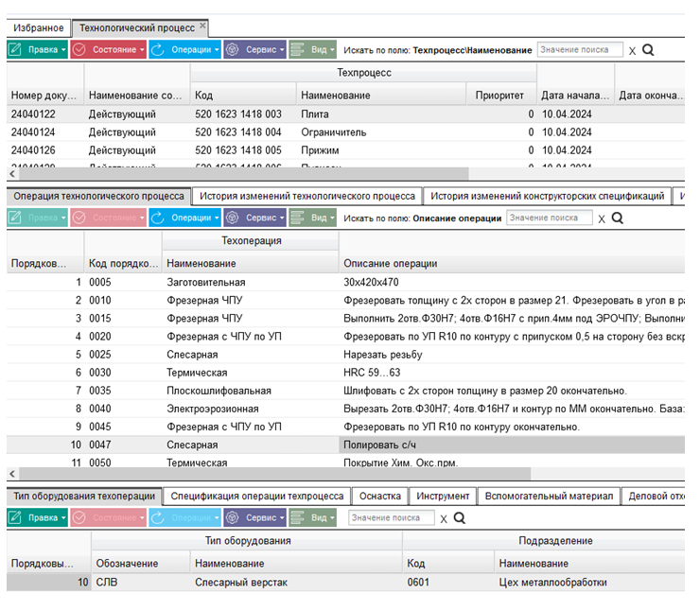Select the Прижим row in the process table
The image size is (700, 611).
click(x=345, y=150)
